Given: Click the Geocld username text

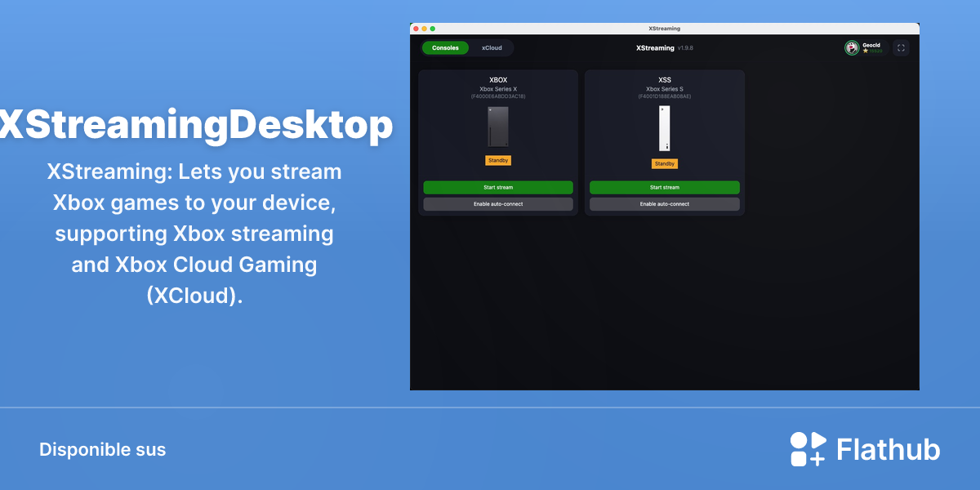Looking at the screenshot, I should pos(871,46).
